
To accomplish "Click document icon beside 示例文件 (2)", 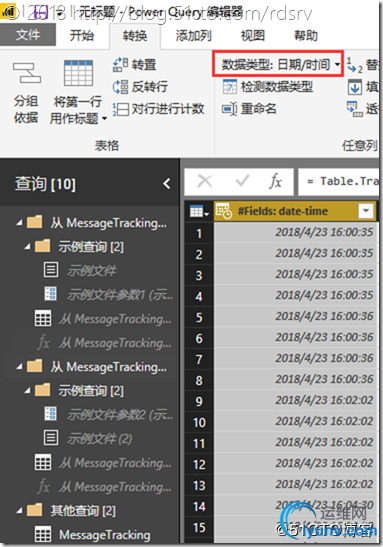I will point(51,438).
